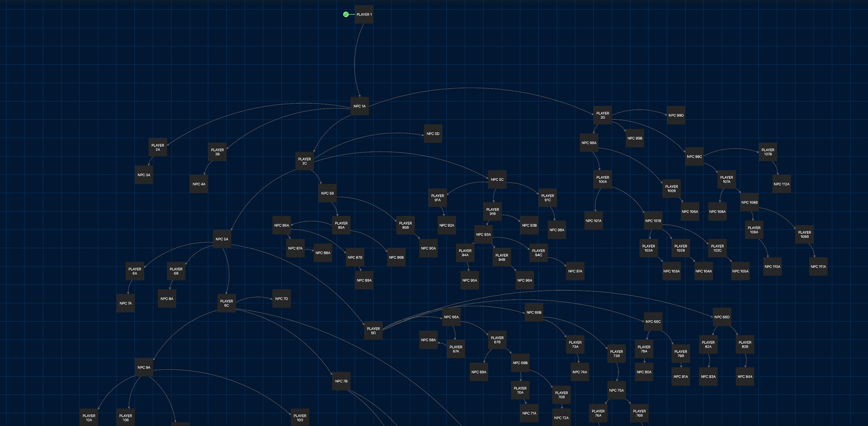868x426 pixels.
Task: Select the PLAYER 2C node
Action: 305,161
